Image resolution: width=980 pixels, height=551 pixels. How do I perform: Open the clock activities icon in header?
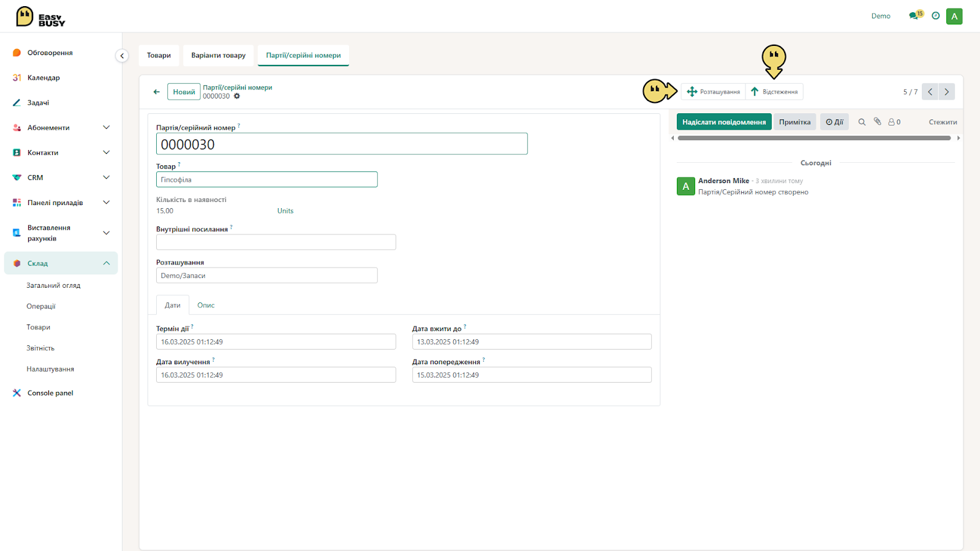(935, 16)
